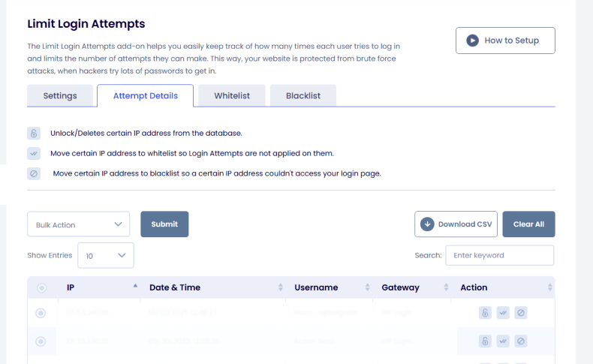Focus the Search keyword field
593x364 pixels.
click(499, 256)
